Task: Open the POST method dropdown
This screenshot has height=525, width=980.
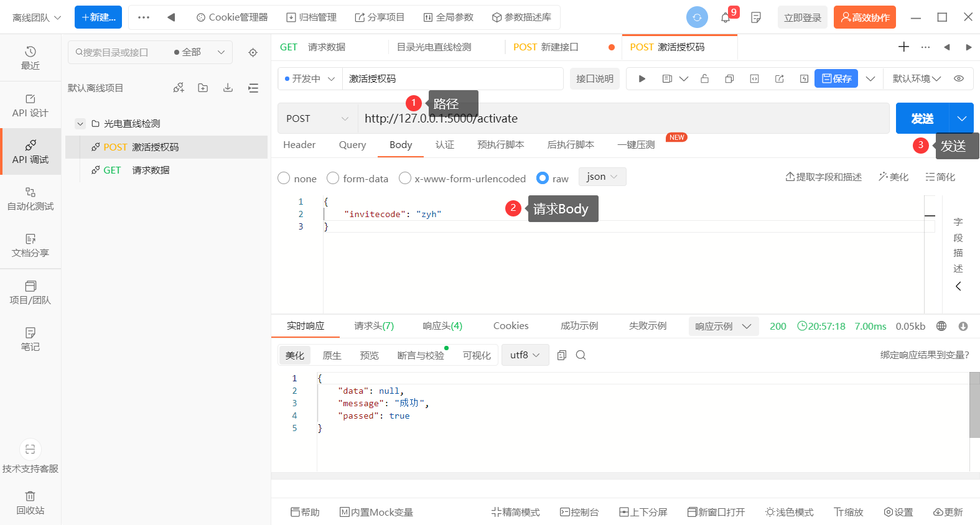Action: point(318,118)
